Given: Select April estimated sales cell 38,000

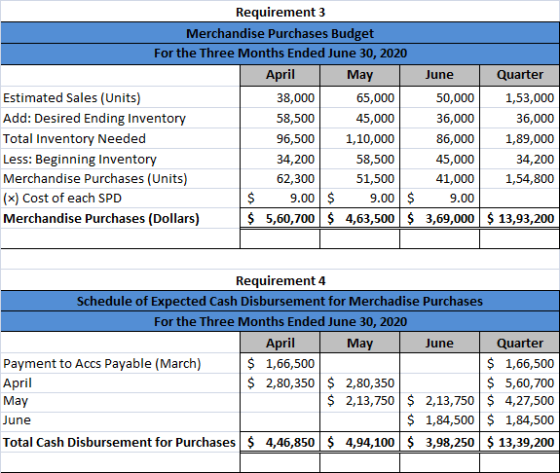Looking at the screenshot, I should tap(280, 98).
